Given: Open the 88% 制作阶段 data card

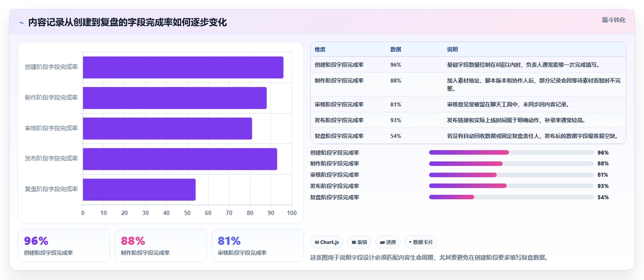Looking at the screenshot, I should (x=161, y=245).
